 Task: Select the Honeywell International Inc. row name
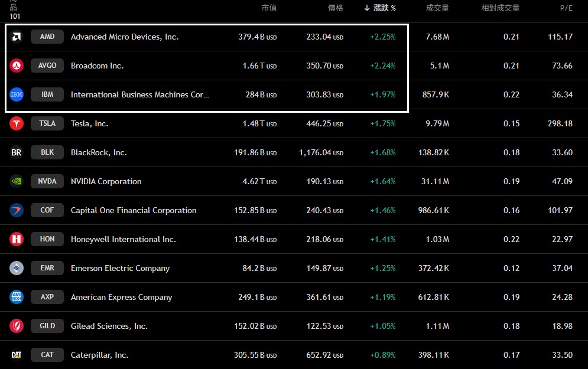coord(124,239)
